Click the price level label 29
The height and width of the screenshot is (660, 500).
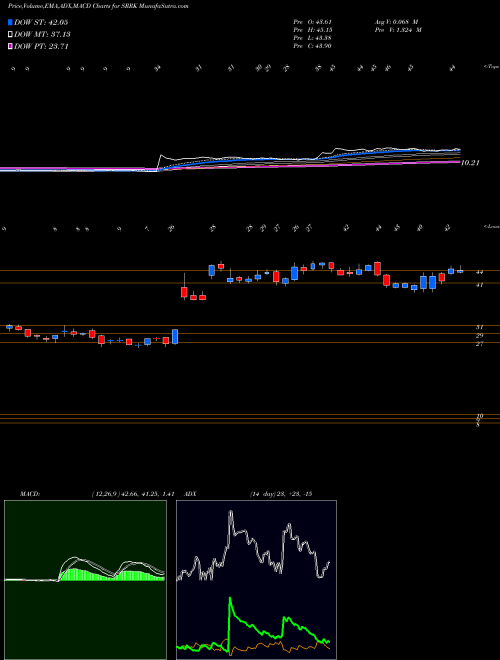coord(479,335)
